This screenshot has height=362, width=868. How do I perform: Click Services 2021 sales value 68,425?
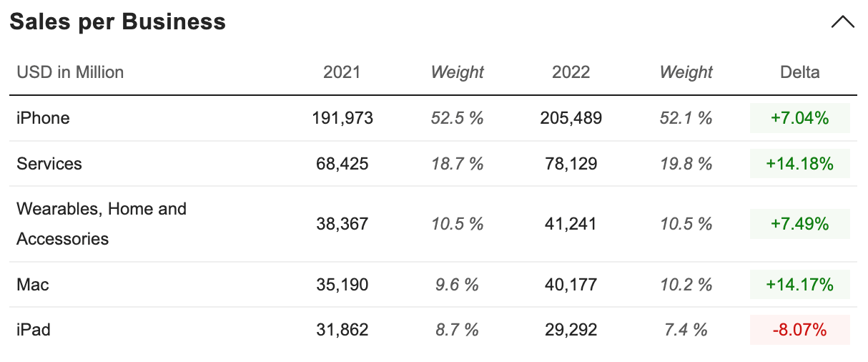(x=342, y=164)
